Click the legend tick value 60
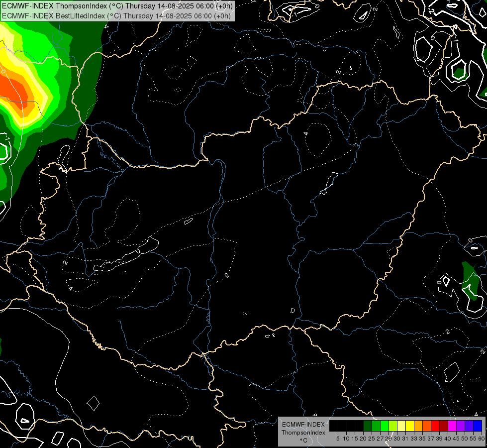Screen dimensions: 487x448 [x=482, y=439]
